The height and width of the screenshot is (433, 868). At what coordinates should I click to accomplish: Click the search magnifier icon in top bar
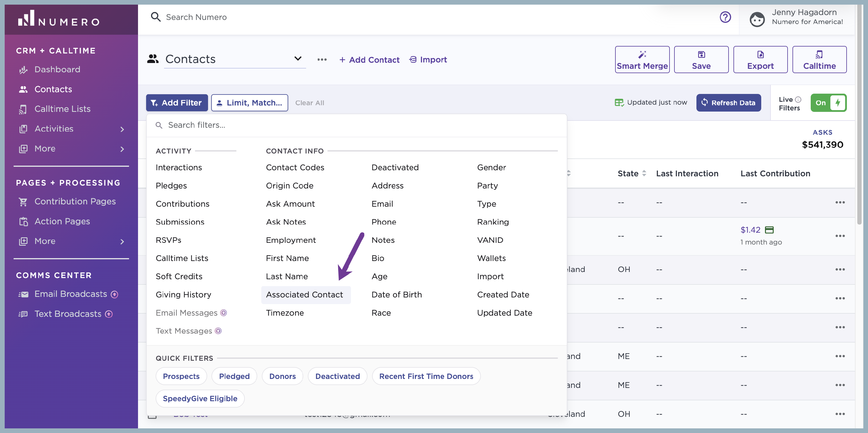155,17
